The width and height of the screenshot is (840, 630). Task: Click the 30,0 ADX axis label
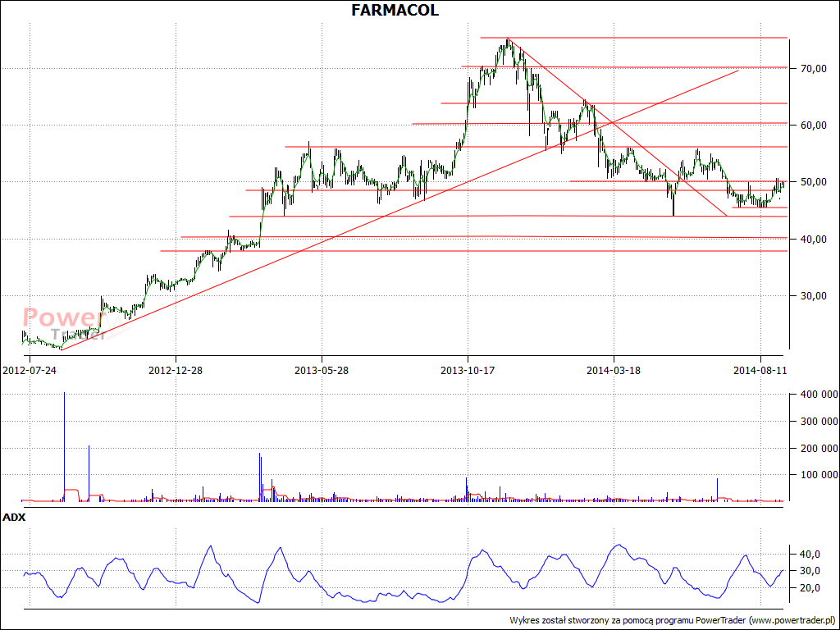coord(808,571)
